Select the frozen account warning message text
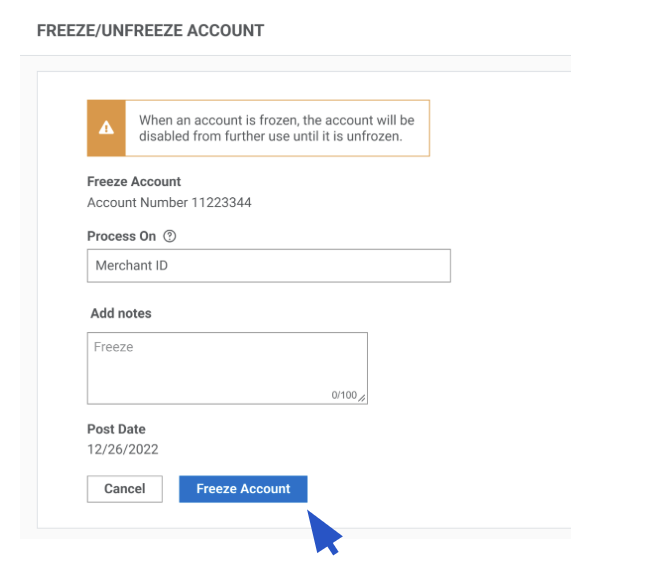Image resolution: width=648 pixels, height=566 pixels. (x=276, y=120)
